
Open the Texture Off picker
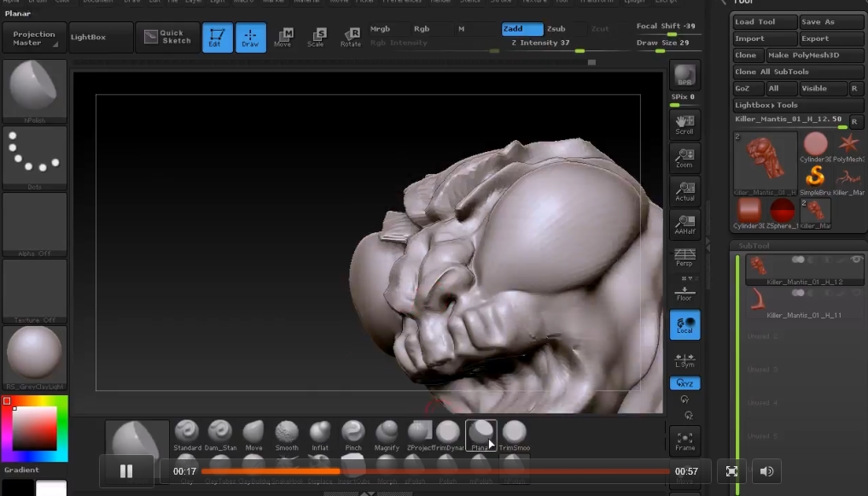coord(34,290)
